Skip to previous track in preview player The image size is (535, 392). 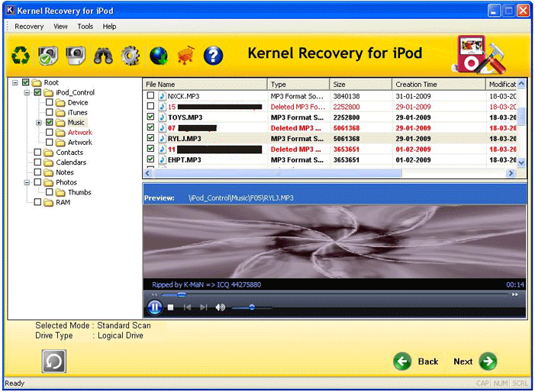[187, 307]
